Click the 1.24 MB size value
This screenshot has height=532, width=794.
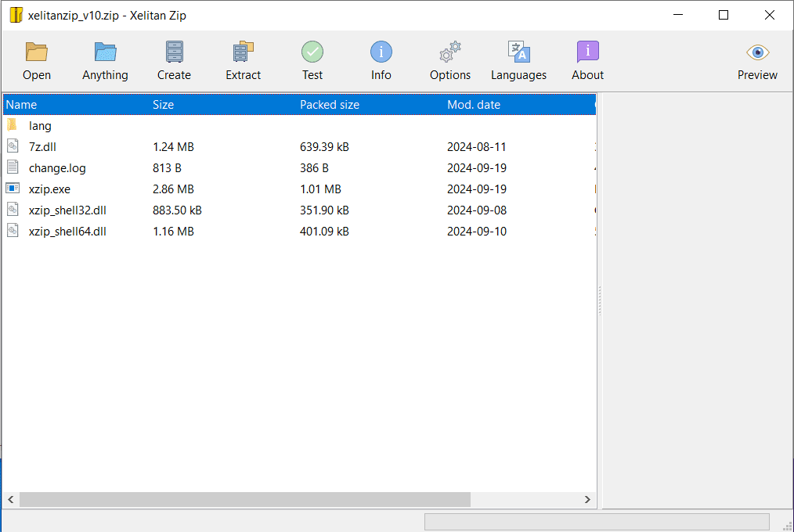coord(173,146)
